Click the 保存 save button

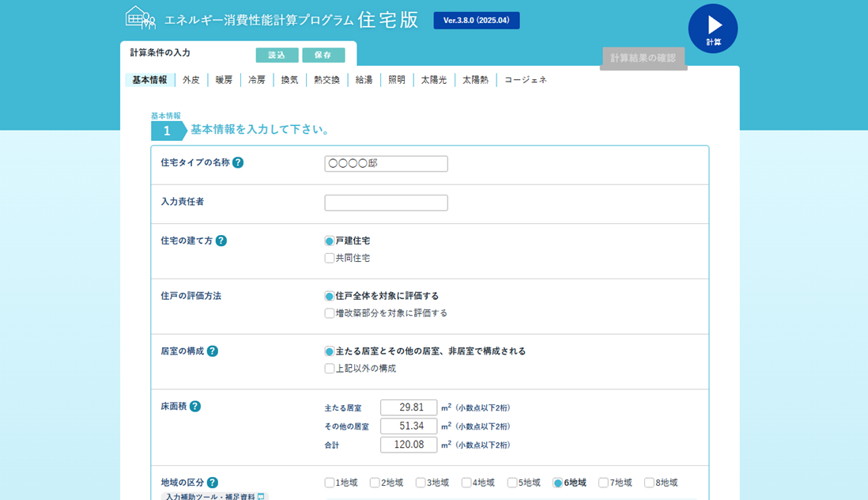[x=323, y=55]
